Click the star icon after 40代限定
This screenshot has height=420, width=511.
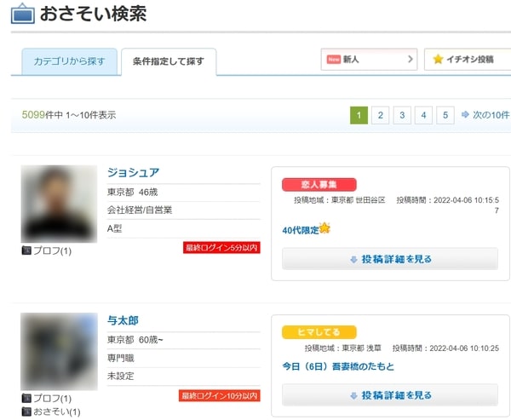click(x=324, y=228)
